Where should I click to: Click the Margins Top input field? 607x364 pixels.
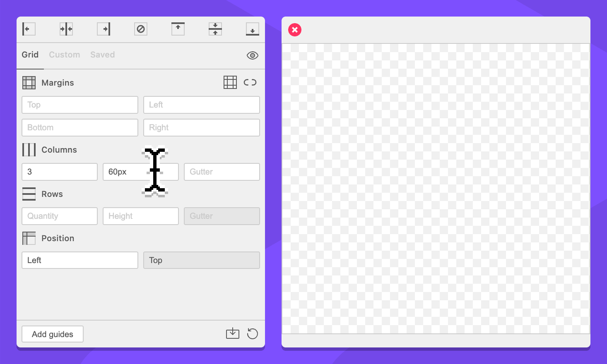coord(80,105)
